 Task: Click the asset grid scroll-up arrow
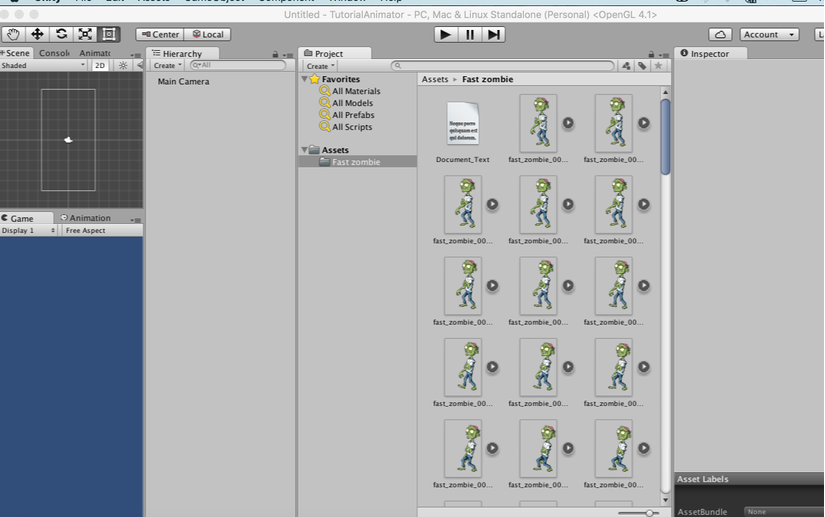point(665,93)
